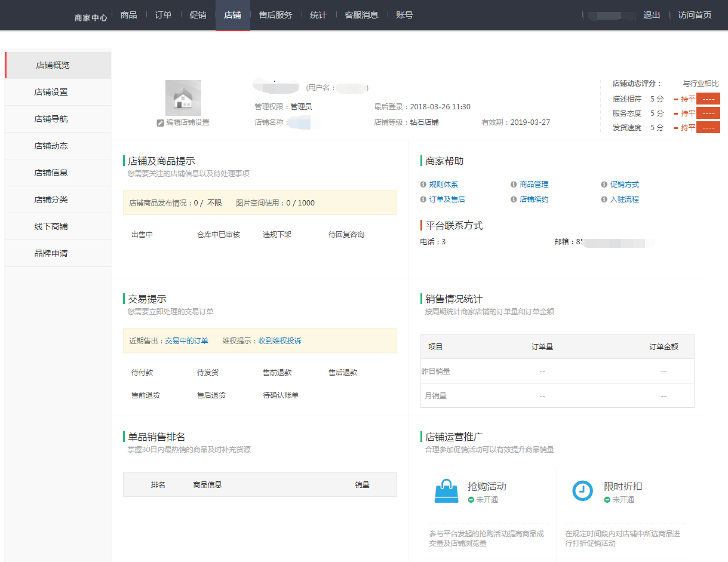
Task: Select 店铺分类 in the sidebar
Action: (x=57, y=199)
